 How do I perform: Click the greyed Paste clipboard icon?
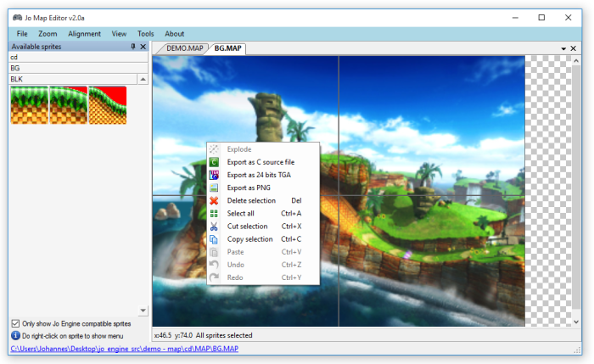pos(214,252)
